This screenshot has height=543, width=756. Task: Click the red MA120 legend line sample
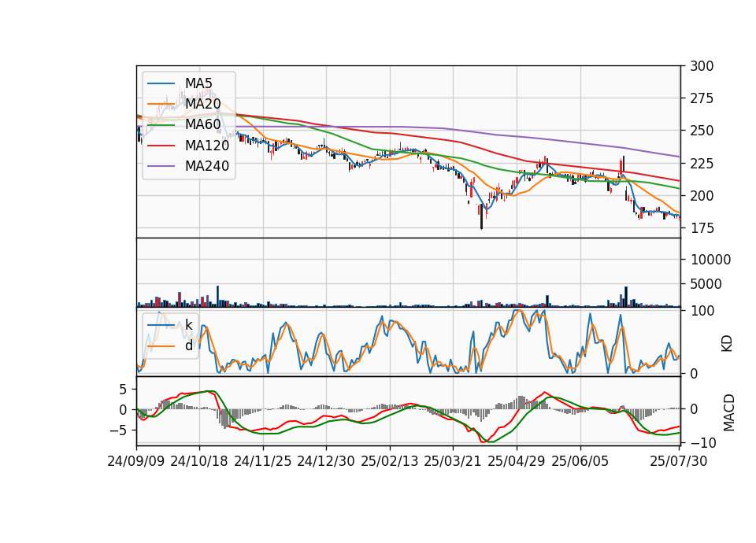pyautogui.click(x=161, y=145)
